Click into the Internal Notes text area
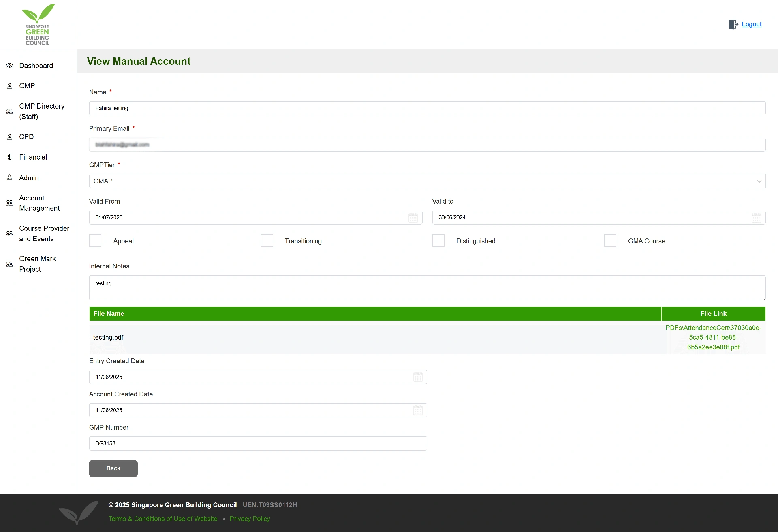Screen dimensions: 778x532 pyautogui.click(x=427, y=288)
